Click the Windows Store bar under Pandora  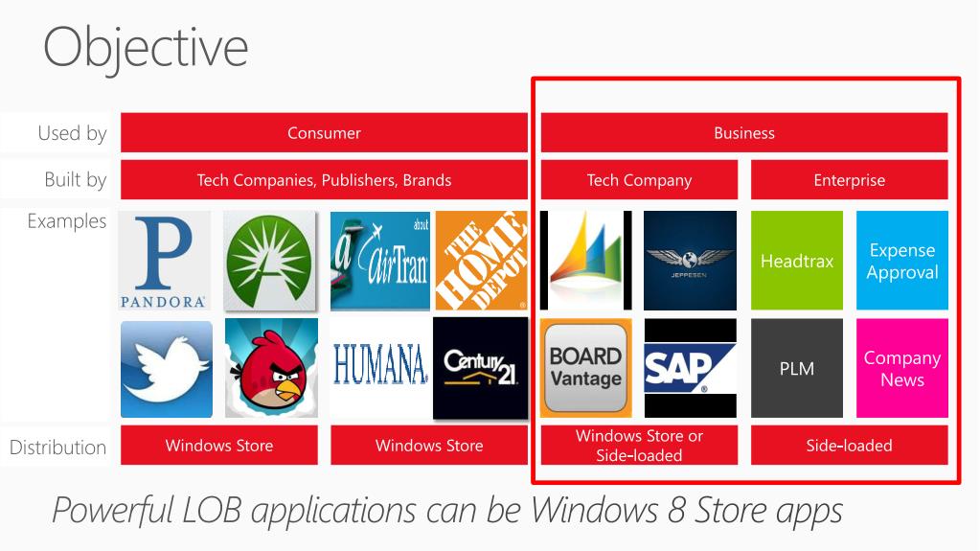(x=218, y=446)
